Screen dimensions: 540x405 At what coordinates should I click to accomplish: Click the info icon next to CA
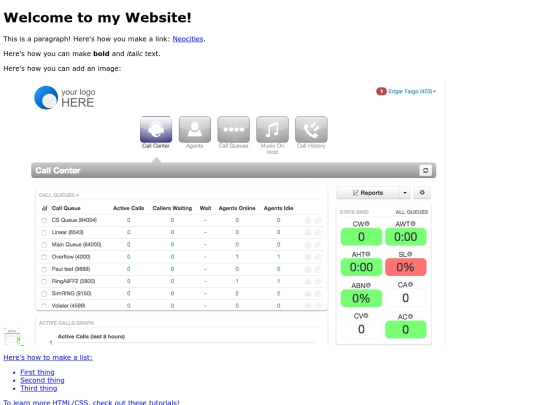[x=410, y=284]
